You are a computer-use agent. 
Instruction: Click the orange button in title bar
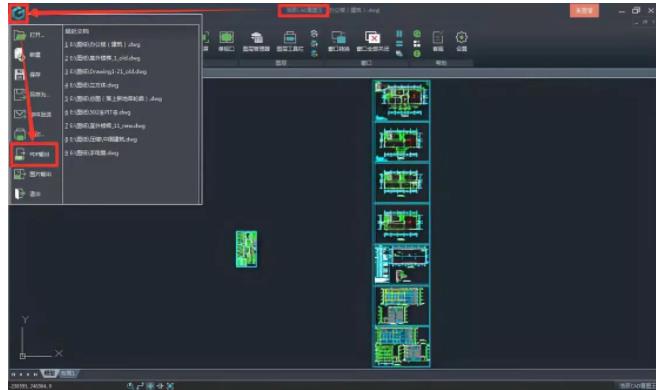[x=584, y=10]
